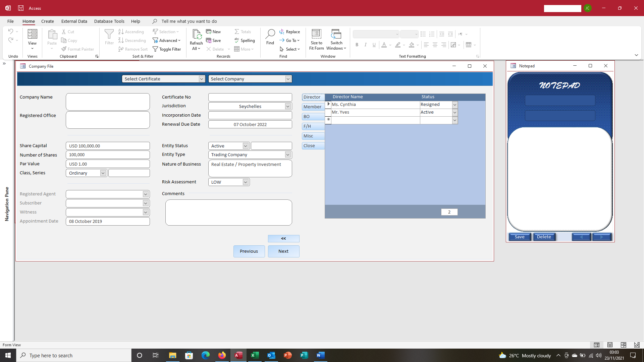The width and height of the screenshot is (644, 362).
Task: Click the Next record button
Action: pyautogui.click(x=283, y=251)
